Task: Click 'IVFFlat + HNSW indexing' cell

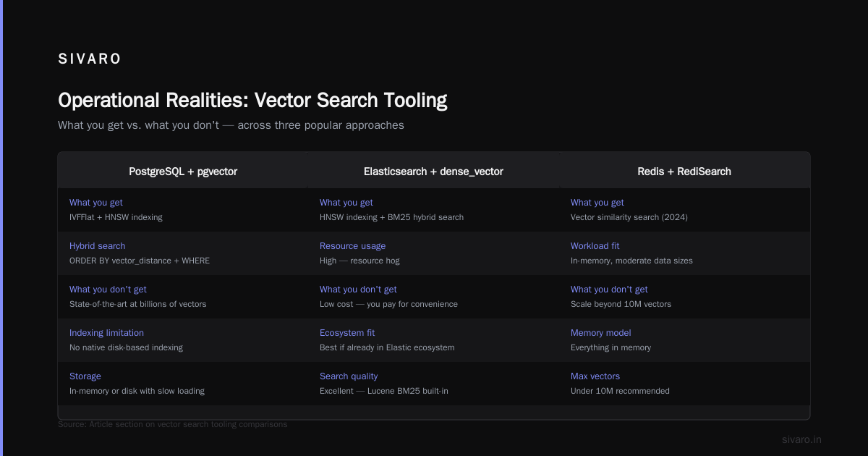Action: (x=116, y=217)
